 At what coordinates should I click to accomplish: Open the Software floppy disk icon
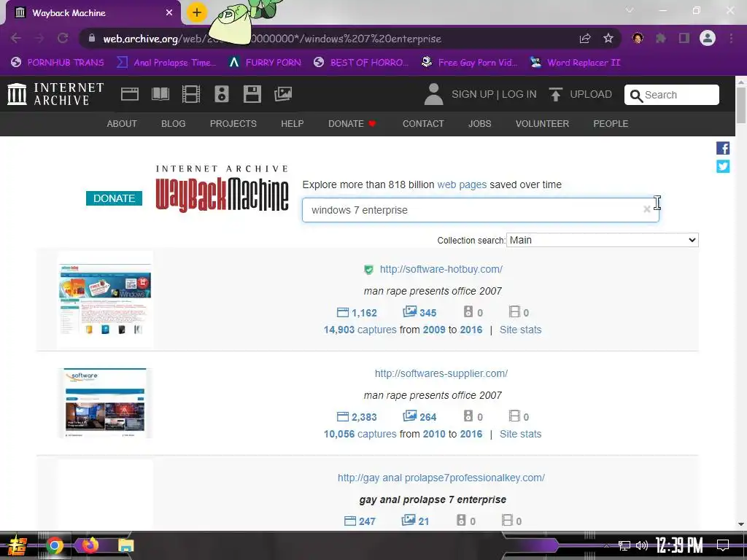click(x=252, y=94)
